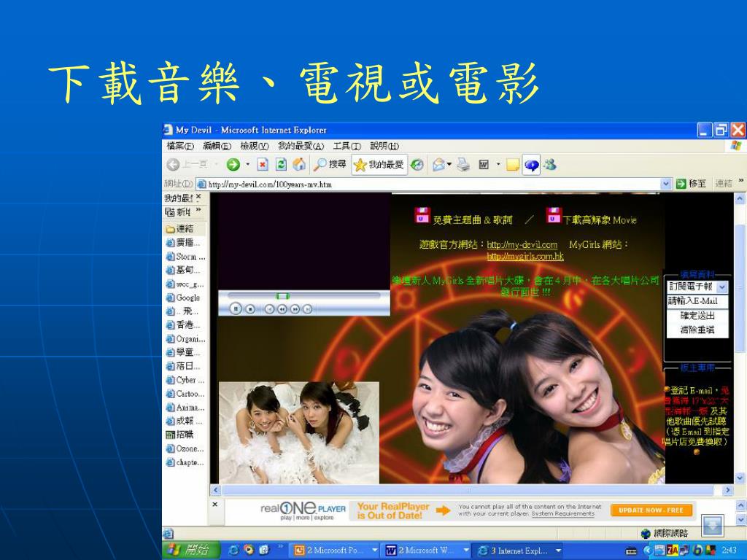
Task: Click the 請輸入E-Mail input field
Action: [x=697, y=301]
